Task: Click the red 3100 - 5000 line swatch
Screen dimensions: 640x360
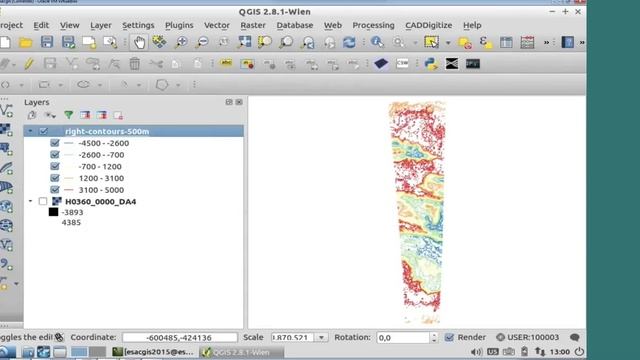Action: (x=69, y=190)
